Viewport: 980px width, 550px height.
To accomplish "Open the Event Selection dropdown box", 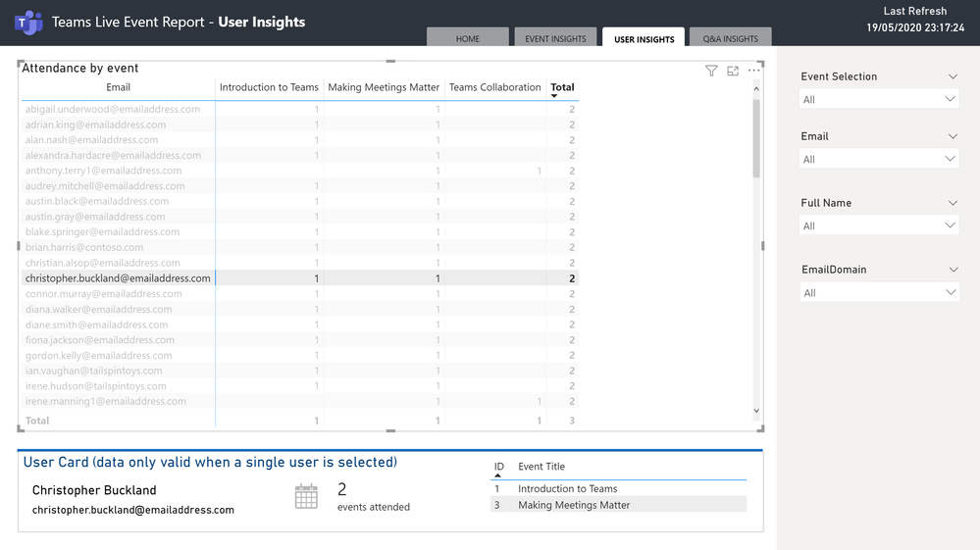I will click(x=879, y=99).
